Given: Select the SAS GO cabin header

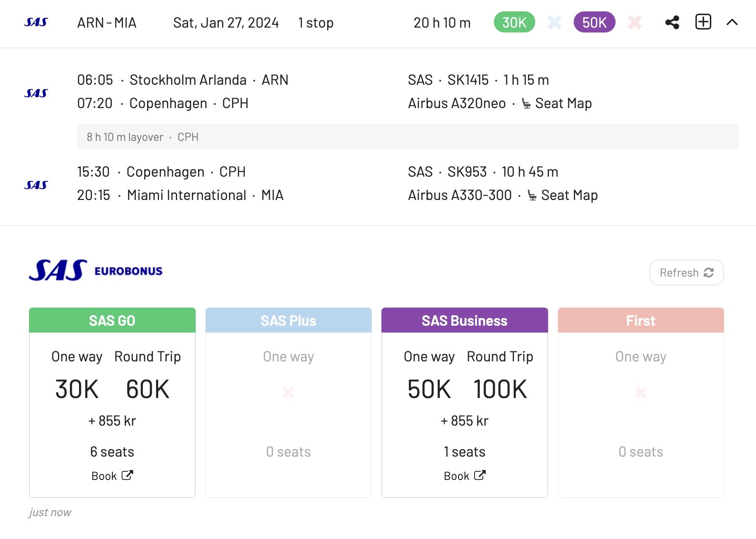Looking at the screenshot, I should (x=112, y=320).
